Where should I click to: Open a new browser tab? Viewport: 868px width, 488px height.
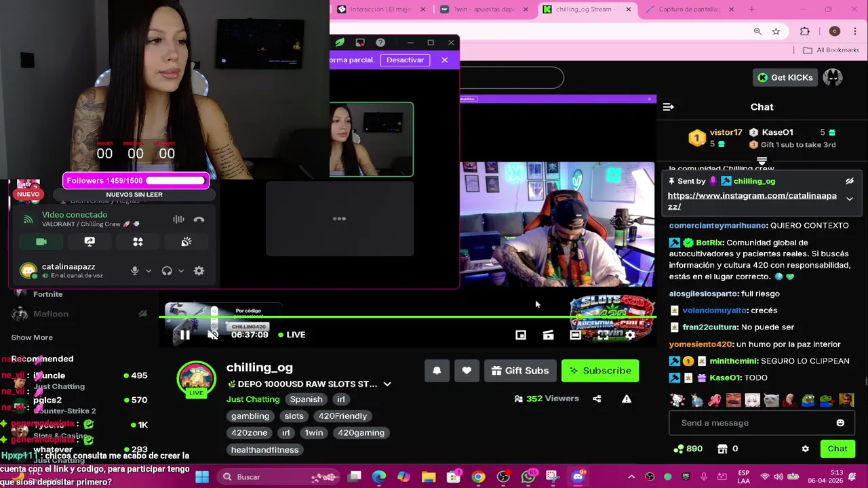751,9
